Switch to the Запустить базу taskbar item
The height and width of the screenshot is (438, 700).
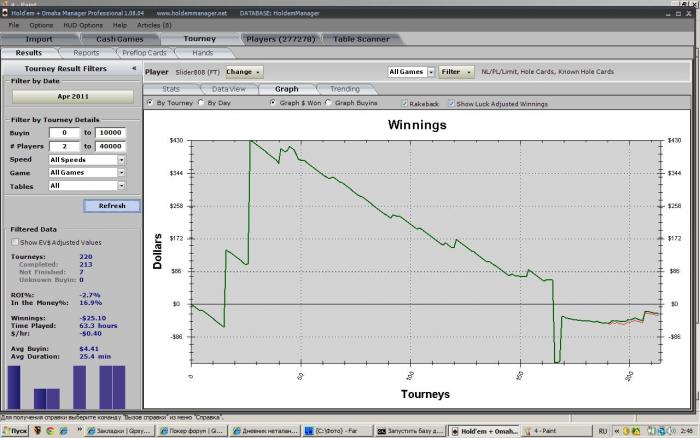[x=410, y=431]
